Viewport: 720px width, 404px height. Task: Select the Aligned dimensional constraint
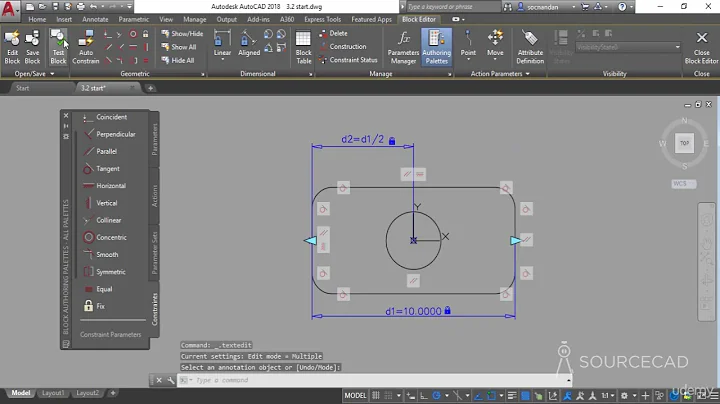(x=249, y=44)
